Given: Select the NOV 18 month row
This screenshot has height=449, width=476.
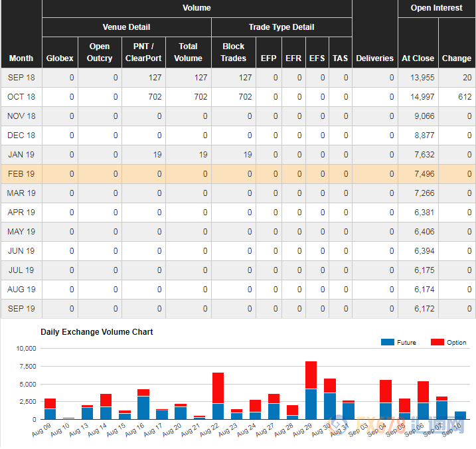Looking at the screenshot, I should coord(238,116).
